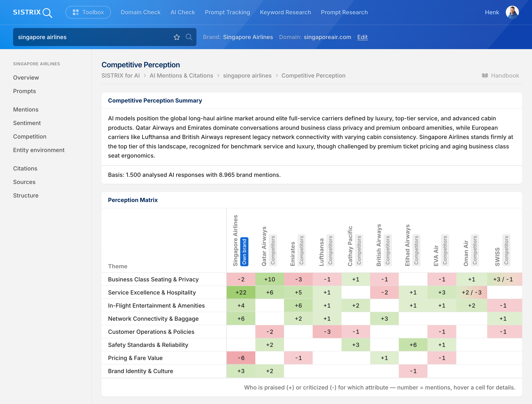Select Entity environment in the sidebar
This screenshot has width=532, height=404.
coord(39,150)
